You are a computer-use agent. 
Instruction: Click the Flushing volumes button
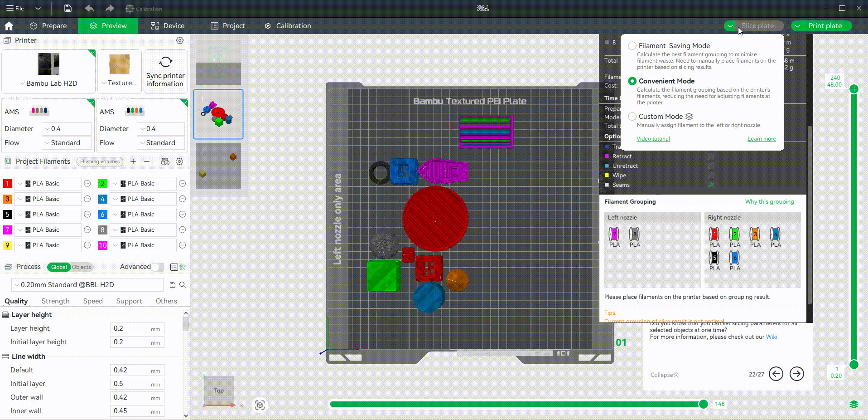click(x=100, y=161)
